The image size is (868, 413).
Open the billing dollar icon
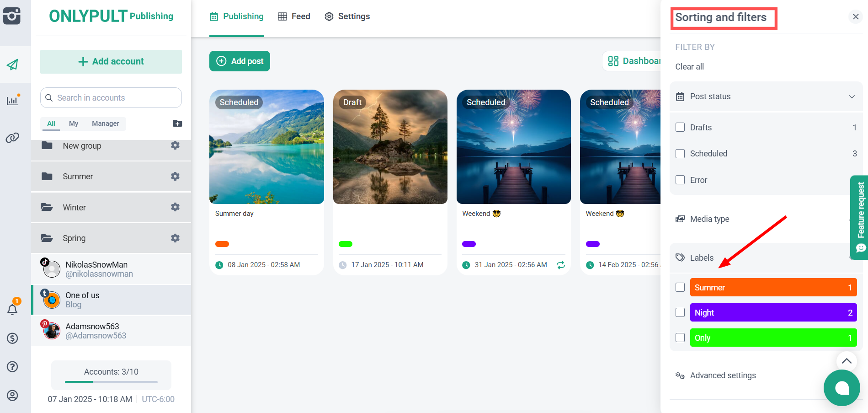click(12, 338)
